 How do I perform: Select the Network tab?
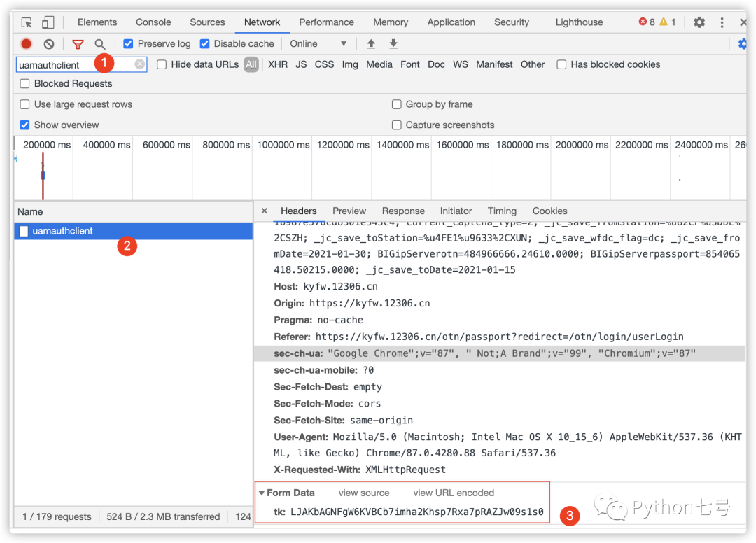pos(262,22)
